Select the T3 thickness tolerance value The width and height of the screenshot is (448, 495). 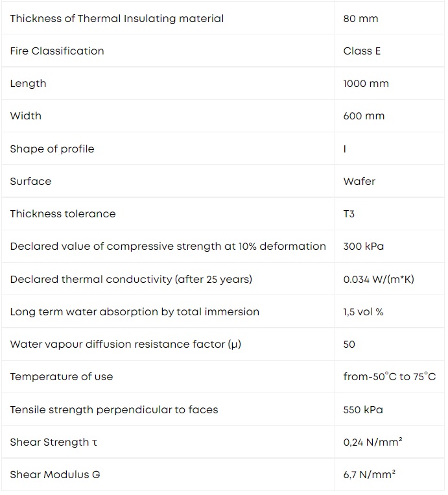coord(349,214)
